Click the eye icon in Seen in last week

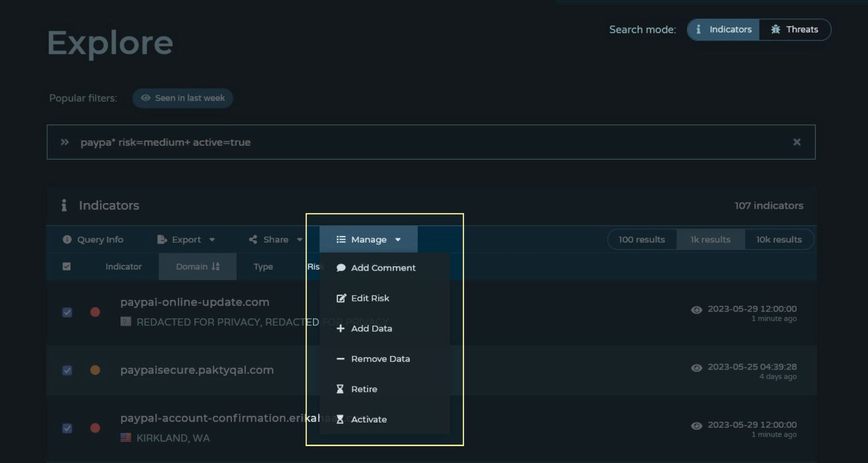[x=145, y=98]
